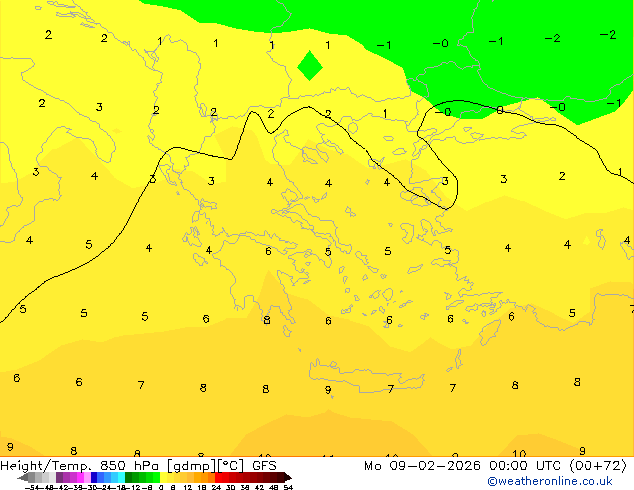Pick the dark green swatch in the legend
Viewport: 634px width, 490px height.
[x=128, y=477]
